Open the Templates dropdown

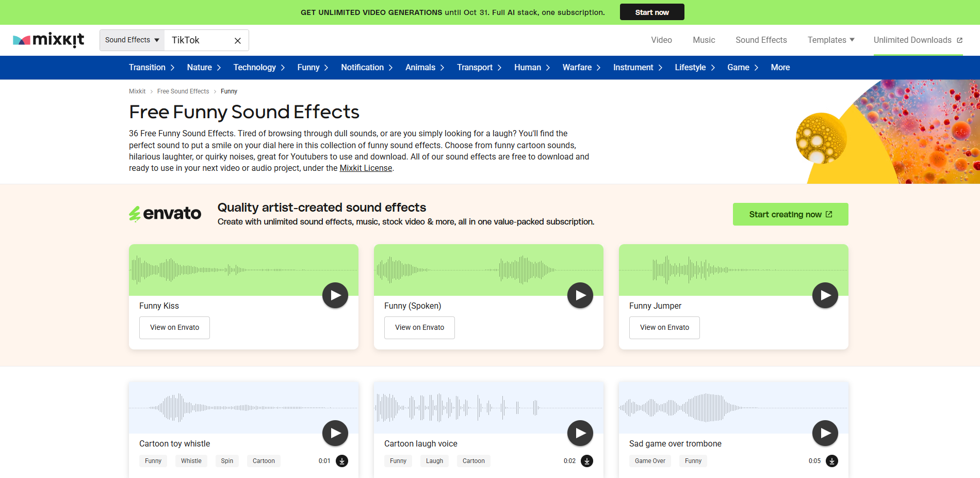click(830, 40)
